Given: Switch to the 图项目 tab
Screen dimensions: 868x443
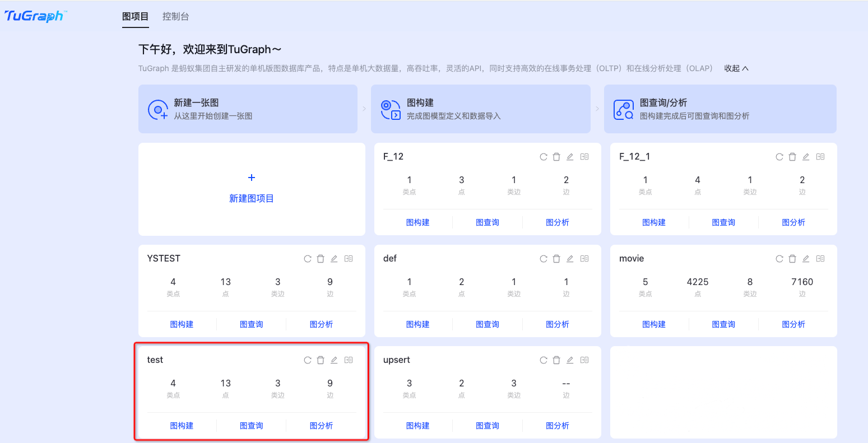Looking at the screenshot, I should [136, 16].
